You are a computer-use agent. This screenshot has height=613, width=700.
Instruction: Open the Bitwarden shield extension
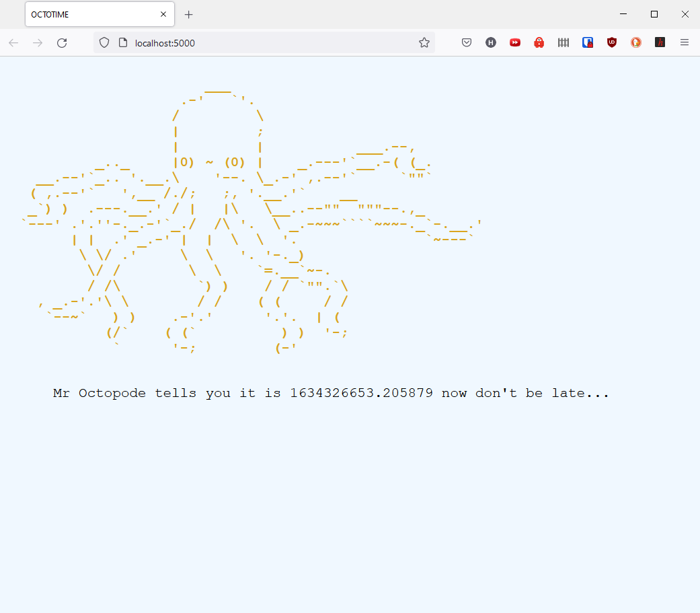(x=588, y=43)
